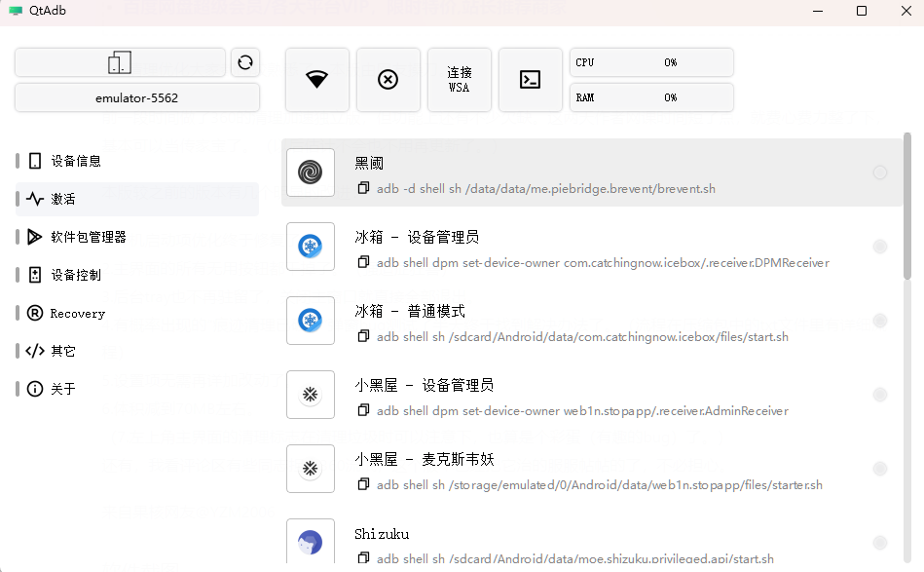
Task: Select the 激活 sidebar item
Action: (x=136, y=200)
